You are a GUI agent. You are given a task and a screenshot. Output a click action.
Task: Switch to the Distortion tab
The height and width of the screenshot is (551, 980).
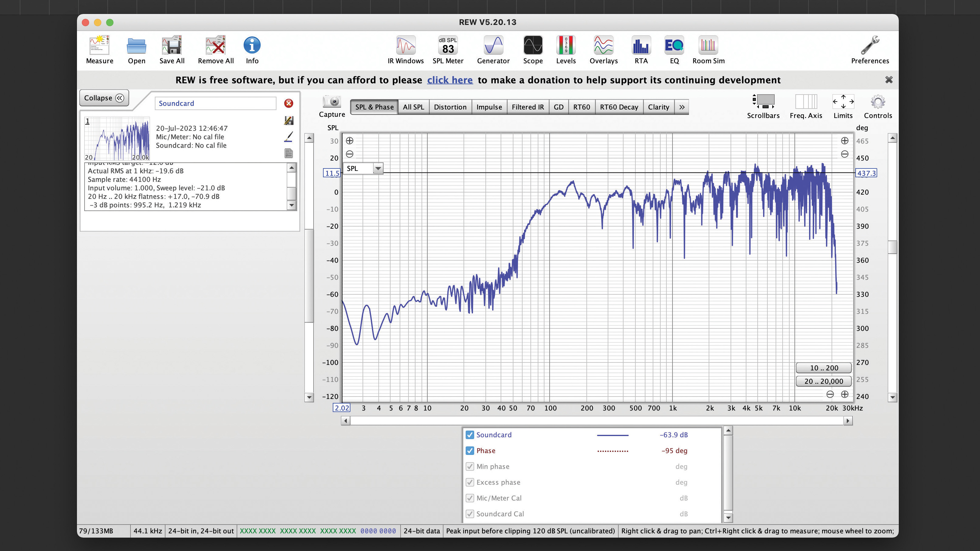pos(450,107)
